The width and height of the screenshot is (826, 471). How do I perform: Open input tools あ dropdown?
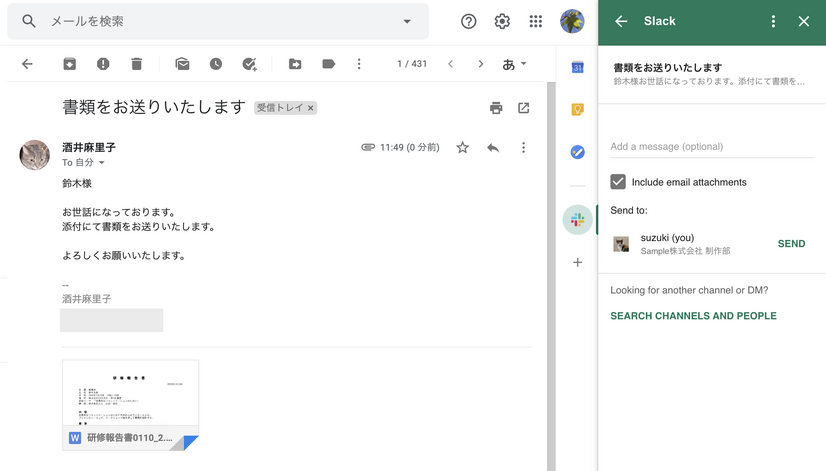coord(514,64)
